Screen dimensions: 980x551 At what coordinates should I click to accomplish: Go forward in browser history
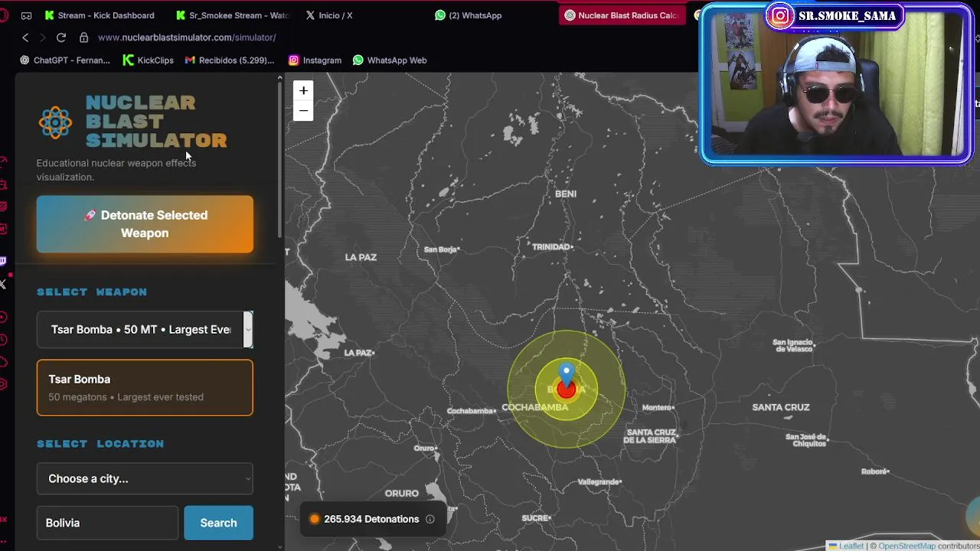click(x=43, y=37)
